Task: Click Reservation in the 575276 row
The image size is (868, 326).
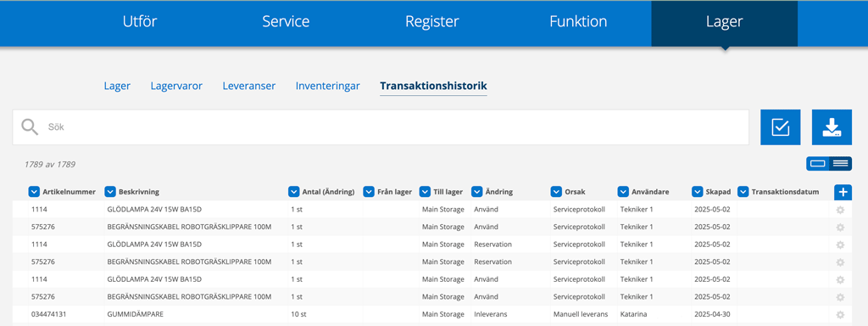Action: (x=492, y=261)
